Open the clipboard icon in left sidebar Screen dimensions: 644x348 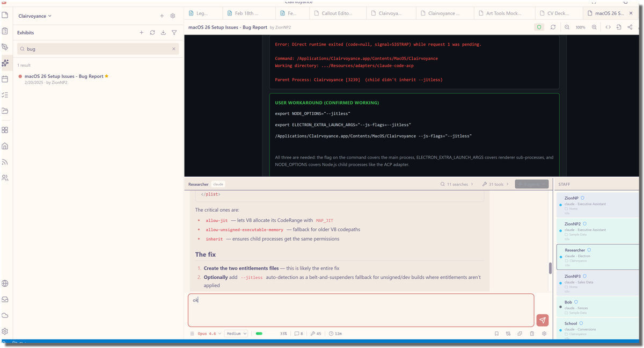(x=5, y=31)
